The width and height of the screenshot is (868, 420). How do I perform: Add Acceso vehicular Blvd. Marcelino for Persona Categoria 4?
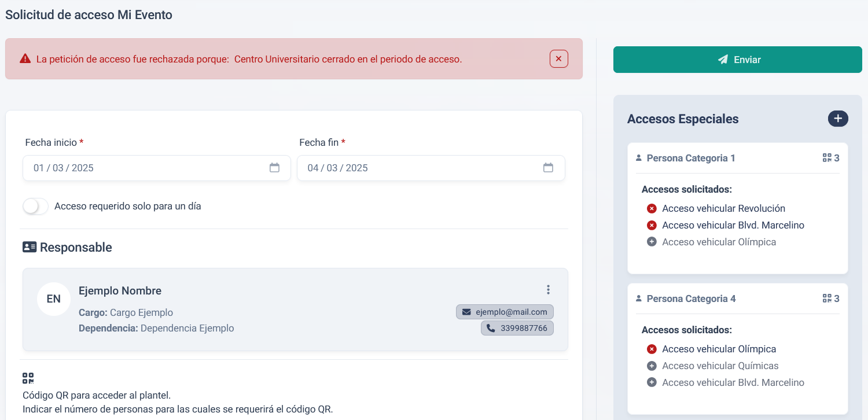point(652,382)
